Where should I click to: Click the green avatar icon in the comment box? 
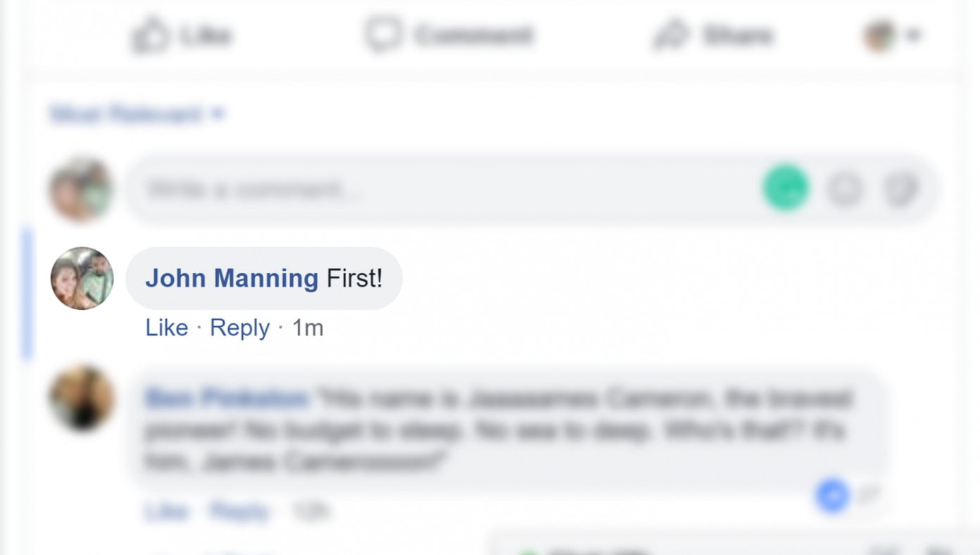click(x=784, y=189)
